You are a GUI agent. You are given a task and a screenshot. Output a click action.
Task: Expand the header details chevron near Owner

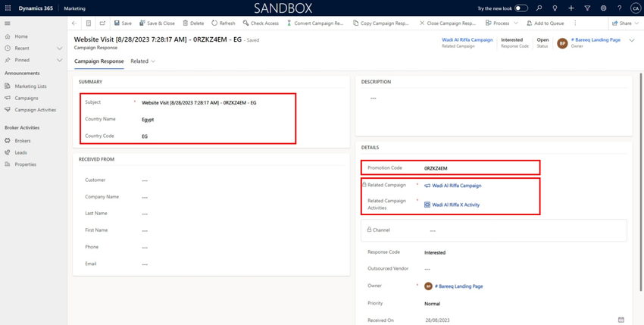(x=632, y=40)
